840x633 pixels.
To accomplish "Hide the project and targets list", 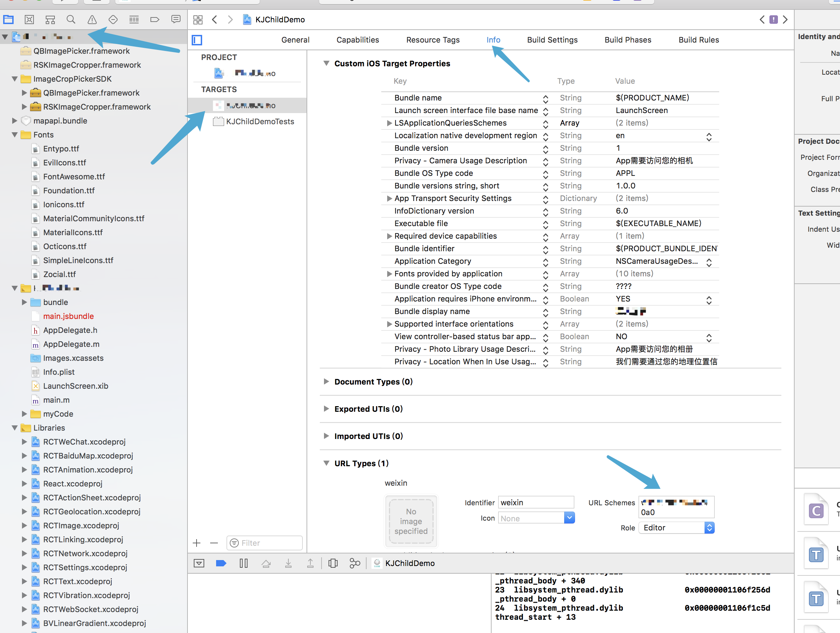I will pos(197,40).
